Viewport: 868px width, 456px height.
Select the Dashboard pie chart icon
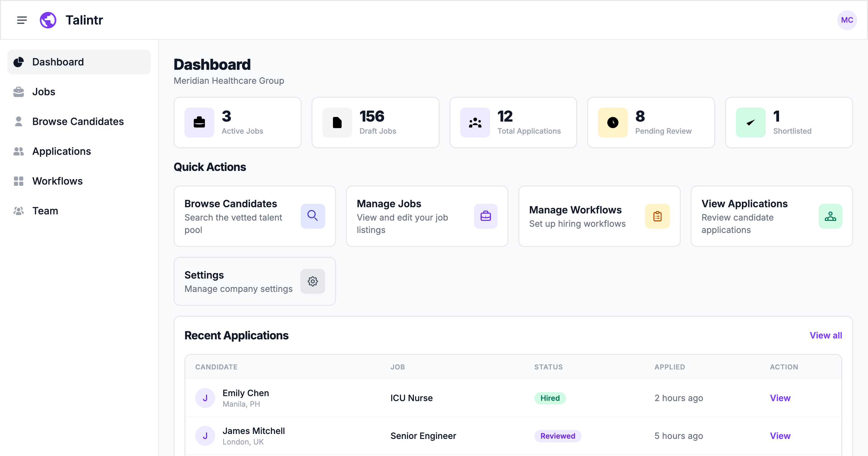[x=19, y=62]
